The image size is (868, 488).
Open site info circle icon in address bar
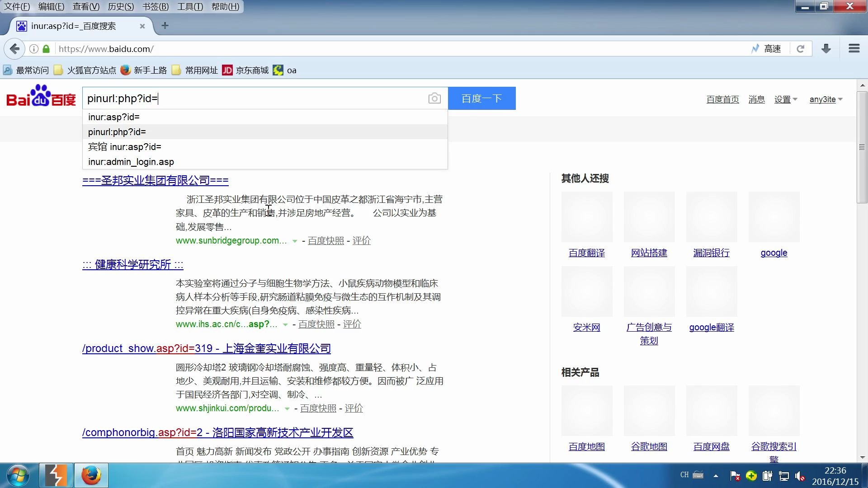34,49
